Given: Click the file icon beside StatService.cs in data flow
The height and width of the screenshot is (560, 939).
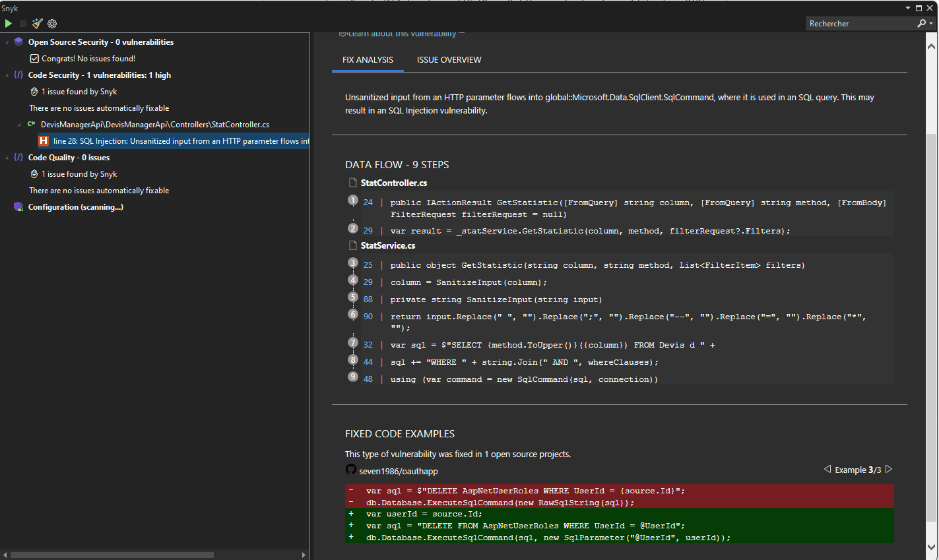Looking at the screenshot, I should pos(353,245).
